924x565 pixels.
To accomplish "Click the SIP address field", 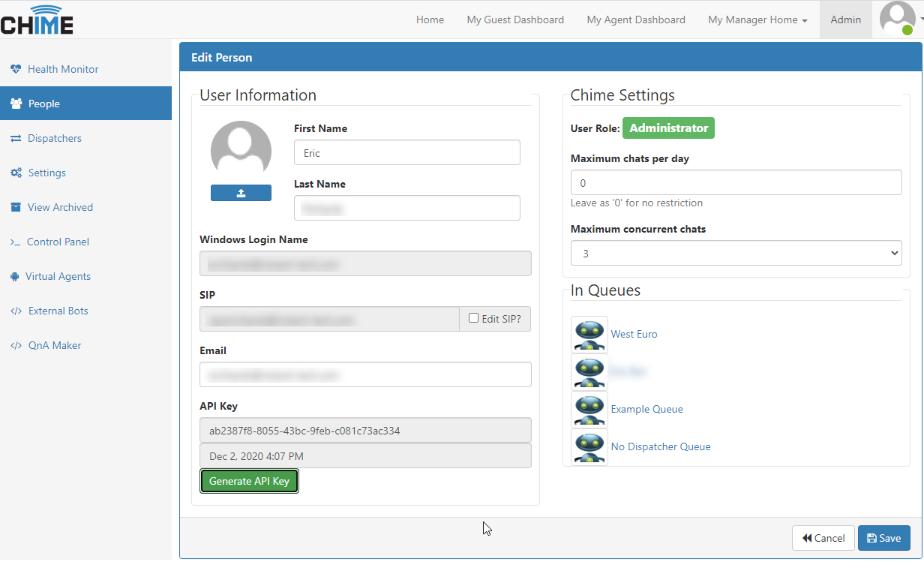I will point(329,319).
